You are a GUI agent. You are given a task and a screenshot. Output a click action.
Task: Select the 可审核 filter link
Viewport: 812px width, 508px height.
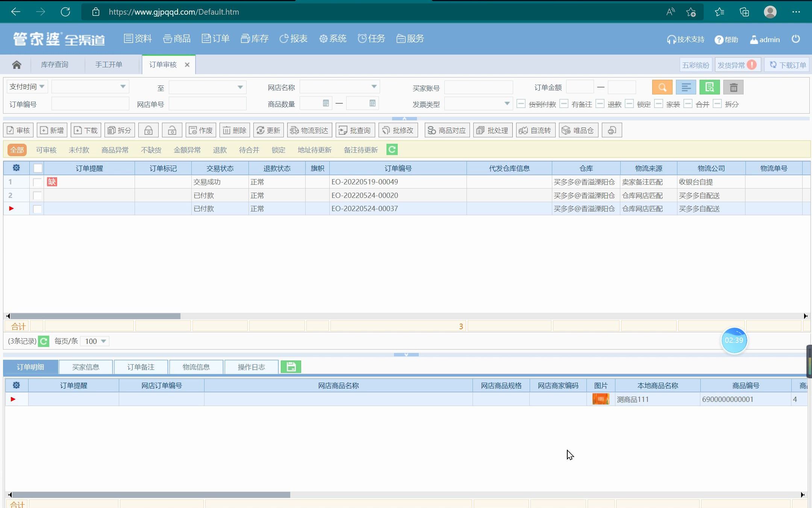(46, 150)
